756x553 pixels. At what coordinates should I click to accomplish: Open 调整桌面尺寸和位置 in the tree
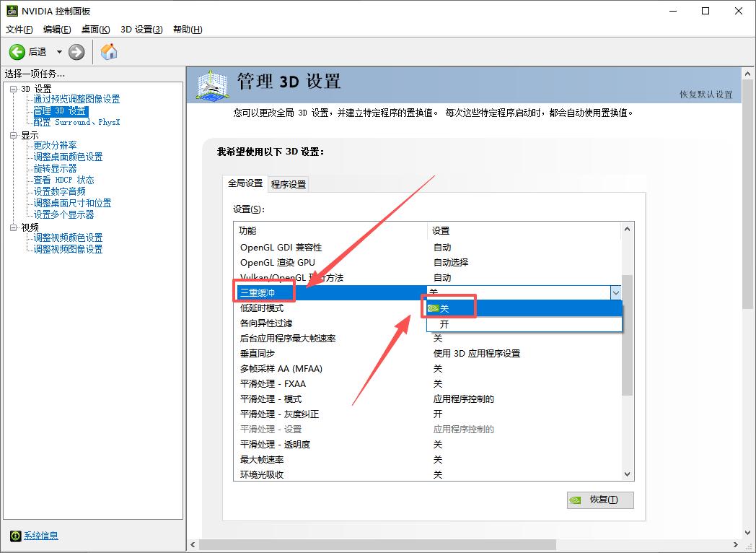click(72, 203)
